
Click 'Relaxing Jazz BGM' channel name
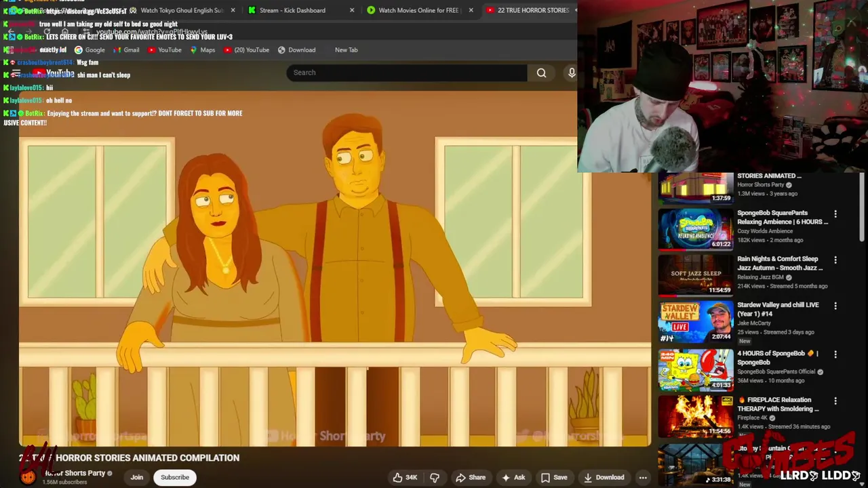tap(760, 277)
